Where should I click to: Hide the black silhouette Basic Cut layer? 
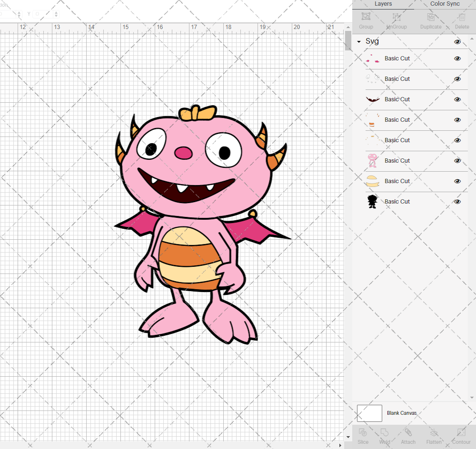point(457,202)
